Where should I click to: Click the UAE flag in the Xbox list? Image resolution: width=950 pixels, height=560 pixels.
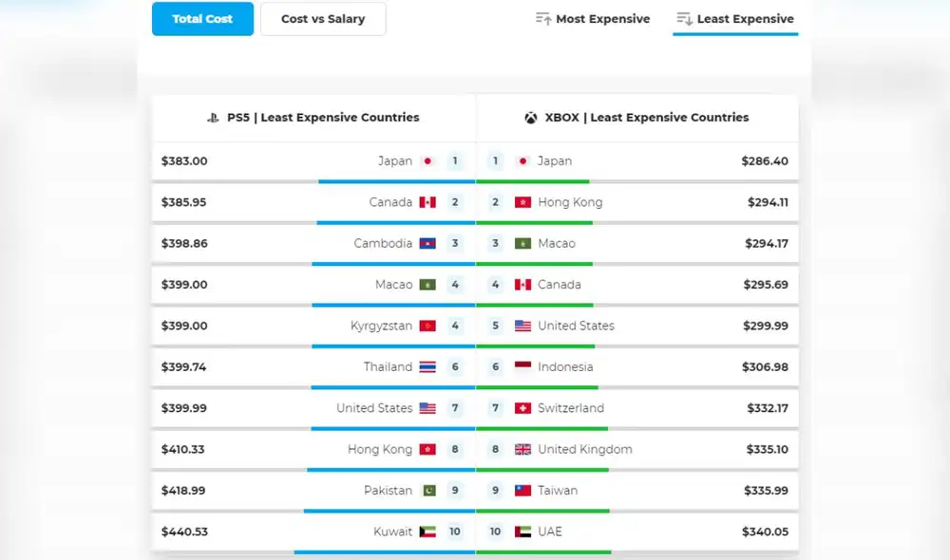point(522,532)
